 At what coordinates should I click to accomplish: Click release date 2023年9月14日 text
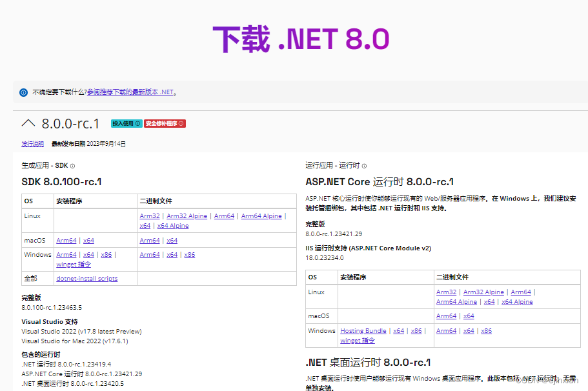click(106, 144)
